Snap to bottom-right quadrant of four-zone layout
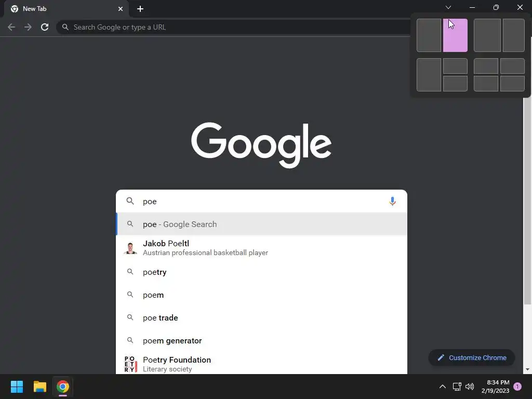This screenshot has width=532, height=399. click(513, 84)
